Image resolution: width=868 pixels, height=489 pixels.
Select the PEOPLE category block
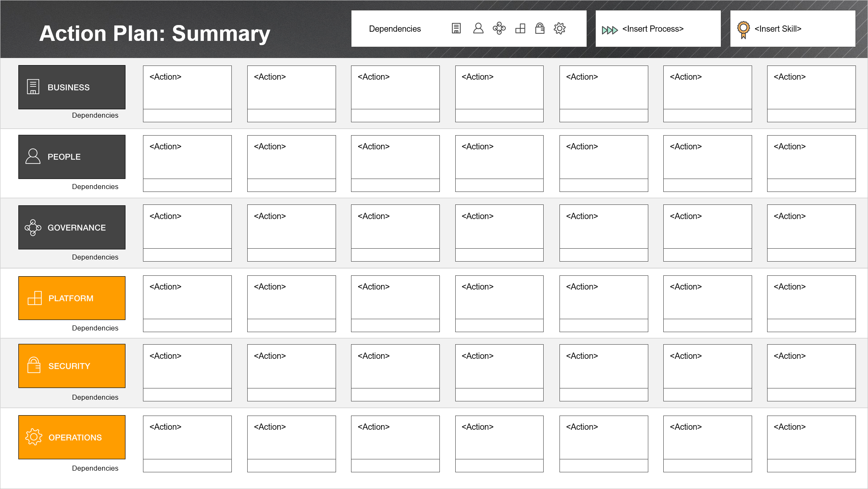pyautogui.click(x=72, y=157)
